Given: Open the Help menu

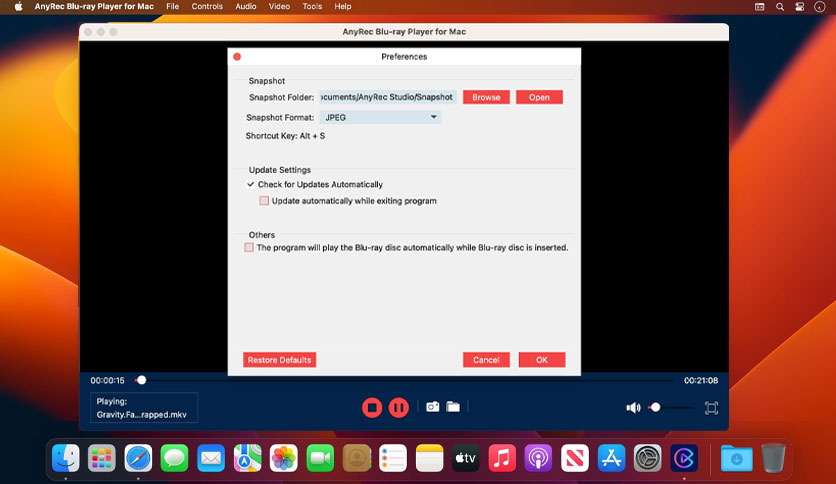Looking at the screenshot, I should click(x=343, y=6).
